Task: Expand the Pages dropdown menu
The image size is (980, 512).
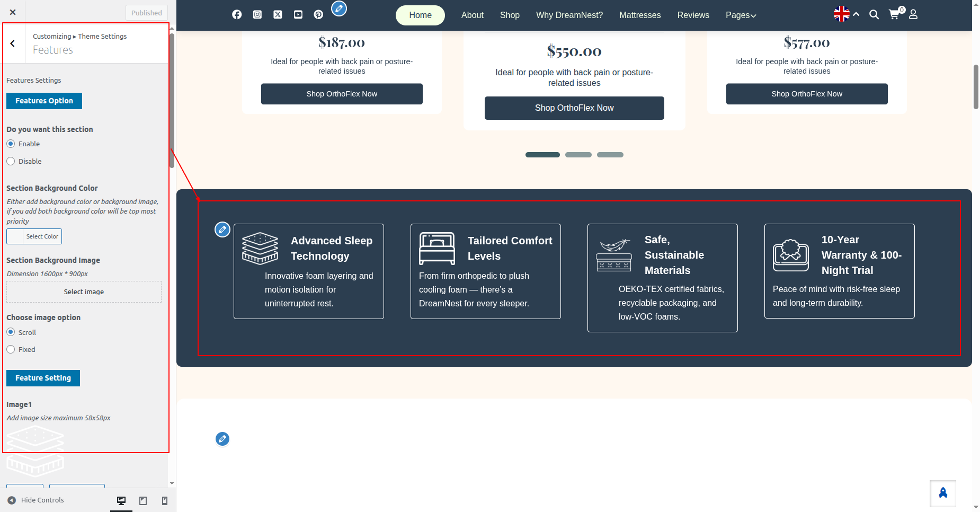Action: point(741,15)
